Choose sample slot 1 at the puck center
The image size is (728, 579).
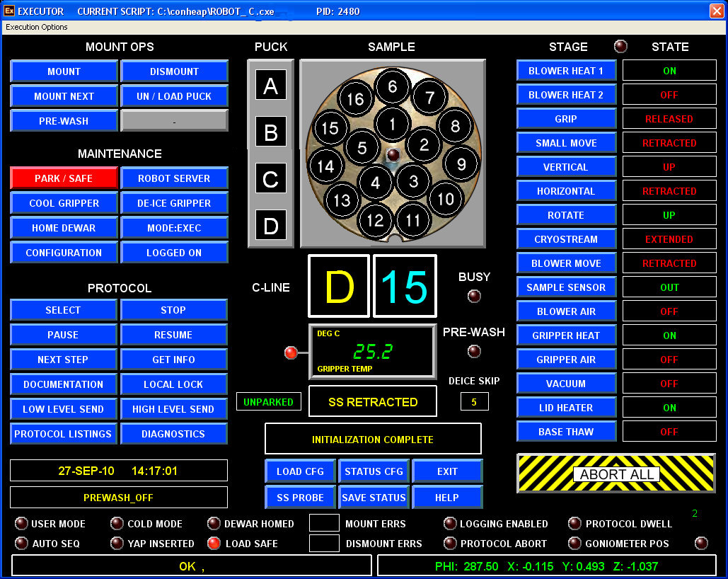click(x=393, y=125)
